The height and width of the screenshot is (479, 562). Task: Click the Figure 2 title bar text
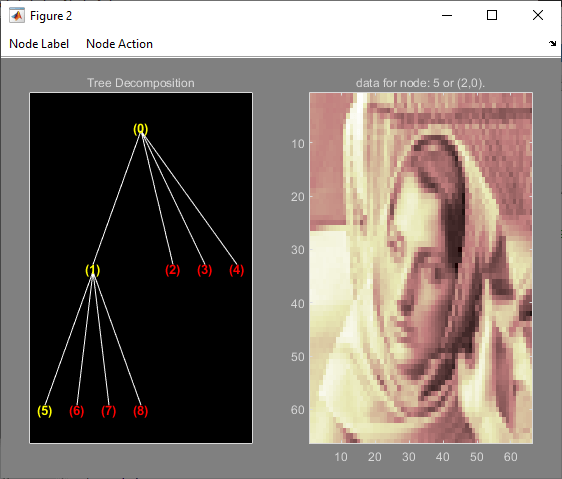click(51, 16)
